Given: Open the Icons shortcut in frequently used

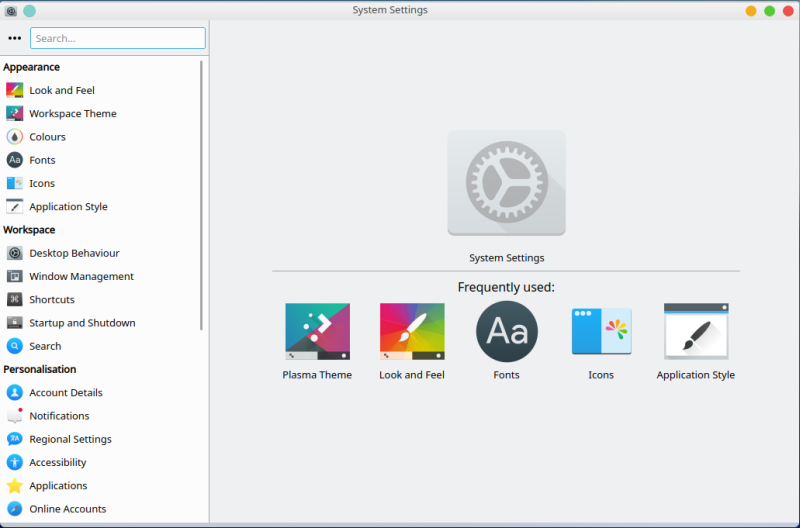Looking at the screenshot, I should (x=601, y=331).
